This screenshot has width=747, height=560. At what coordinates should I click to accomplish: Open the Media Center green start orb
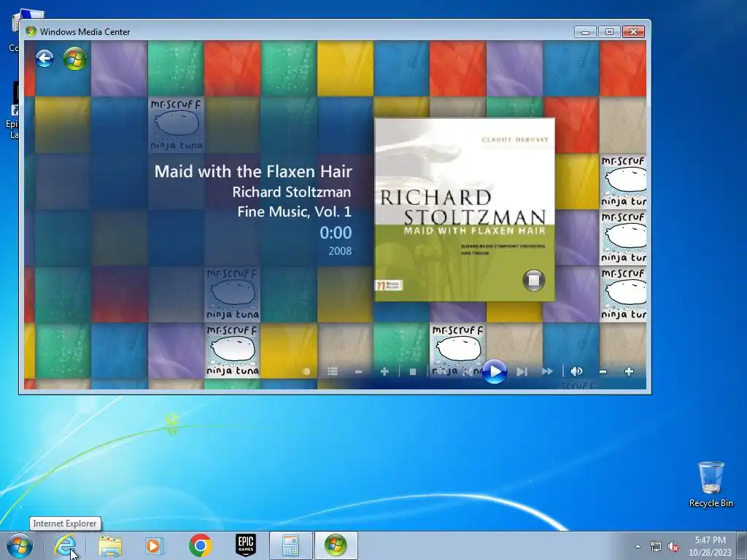point(75,58)
